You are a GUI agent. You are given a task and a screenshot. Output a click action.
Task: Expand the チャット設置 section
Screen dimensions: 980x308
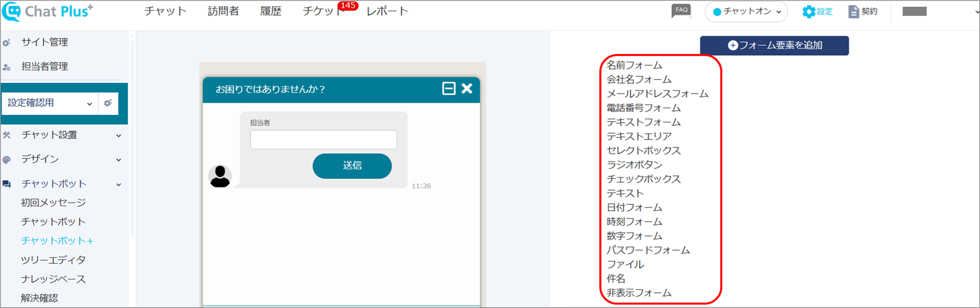[119, 136]
